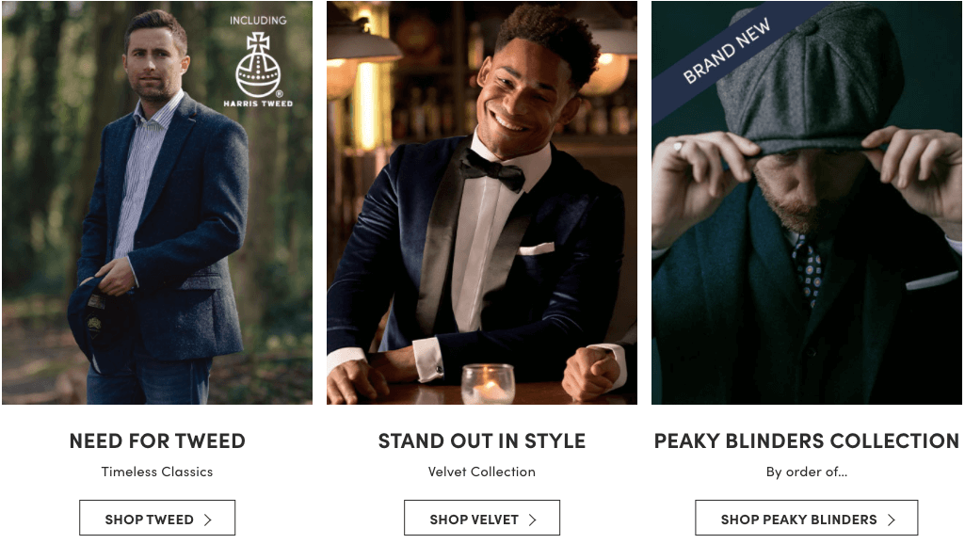This screenshot has width=965, height=560.
Task: Select the Velvet Collection subtitle
Action: pyautogui.click(x=482, y=472)
